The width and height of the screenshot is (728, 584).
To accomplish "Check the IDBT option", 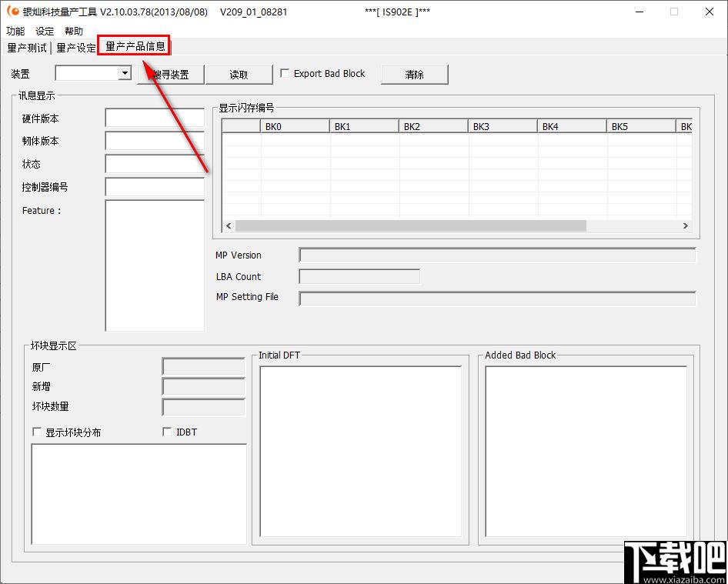I will pyautogui.click(x=167, y=432).
